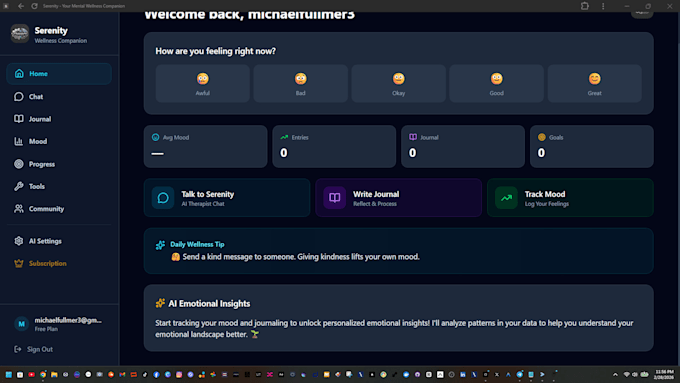Viewport: 680px width, 383px height.
Task: Go to Journal in the sidebar
Action: tap(59, 119)
